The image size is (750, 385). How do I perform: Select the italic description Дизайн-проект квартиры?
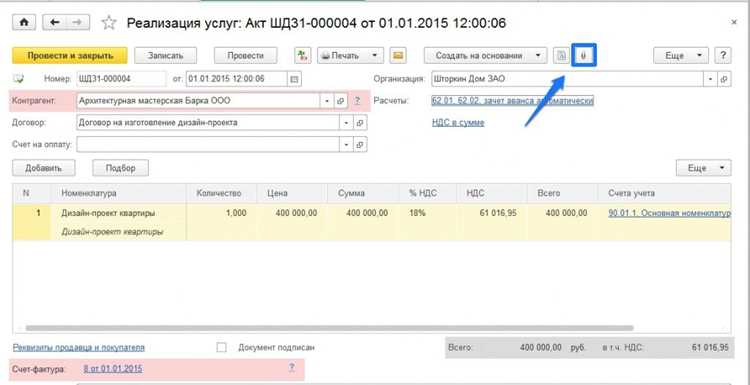click(112, 232)
